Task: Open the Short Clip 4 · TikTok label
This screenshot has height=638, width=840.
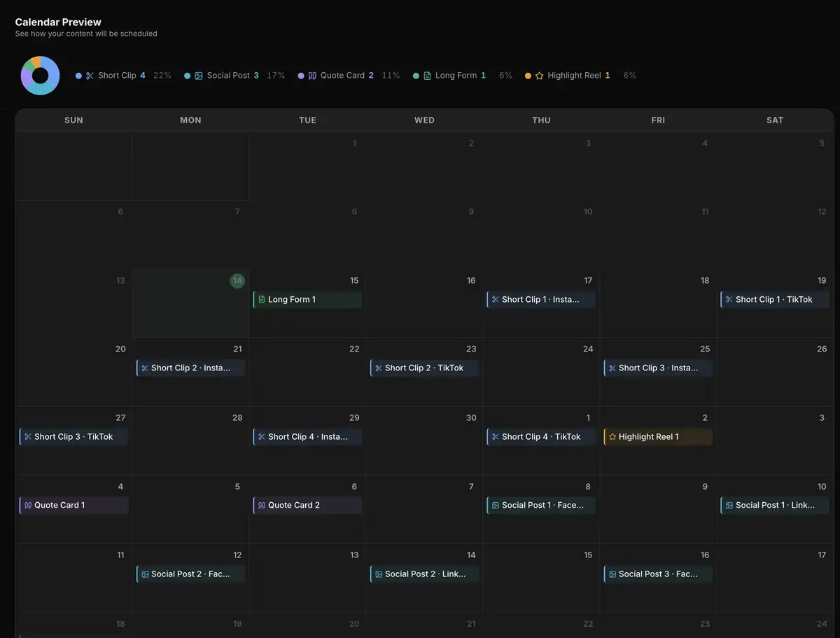Action: click(x=541, y=437)
